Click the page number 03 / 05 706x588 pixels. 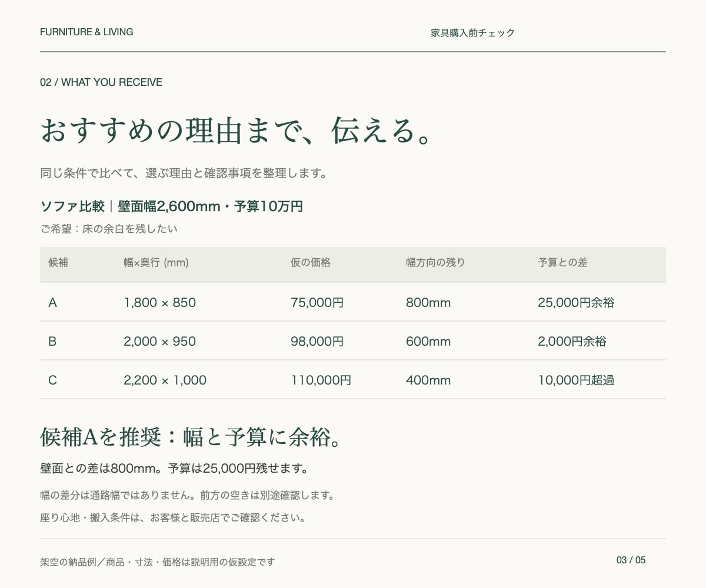(631, 560)
